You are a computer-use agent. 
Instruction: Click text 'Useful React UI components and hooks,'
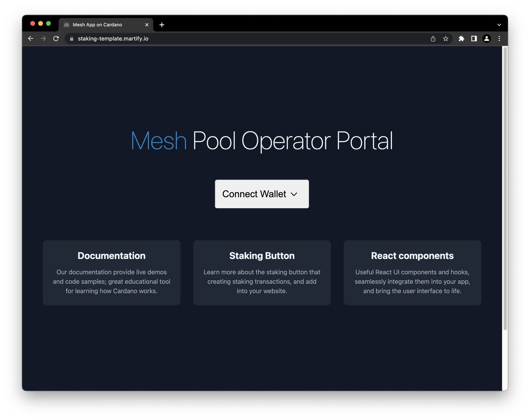(x=413, y=272)
